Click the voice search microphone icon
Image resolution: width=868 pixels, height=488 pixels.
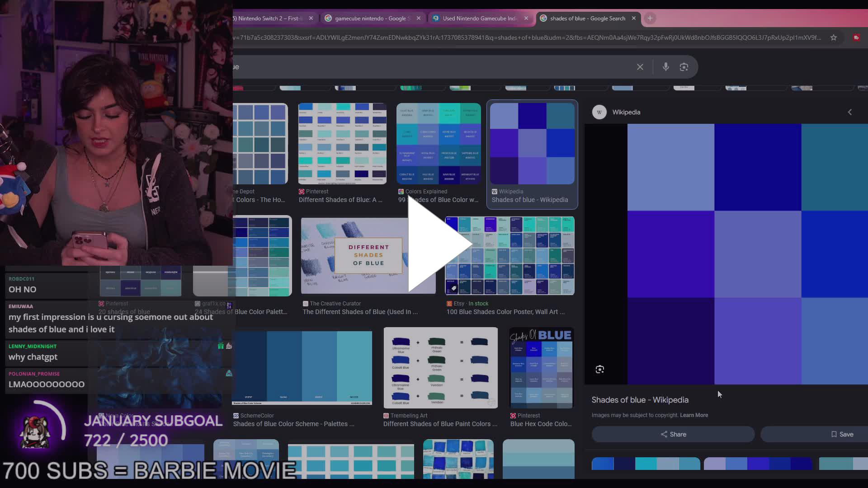(665, 67)
